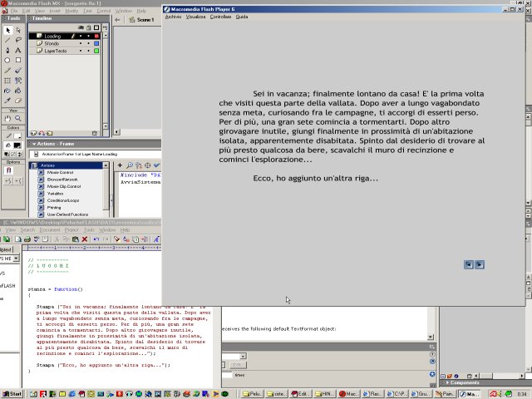
Task: Click the Windows Start button
Action: 12,394
